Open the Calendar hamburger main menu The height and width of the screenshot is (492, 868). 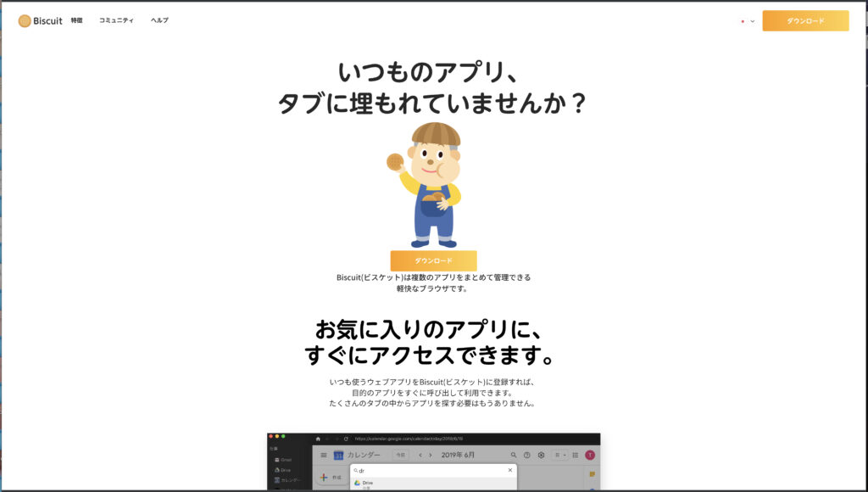[x=323, y=456]
